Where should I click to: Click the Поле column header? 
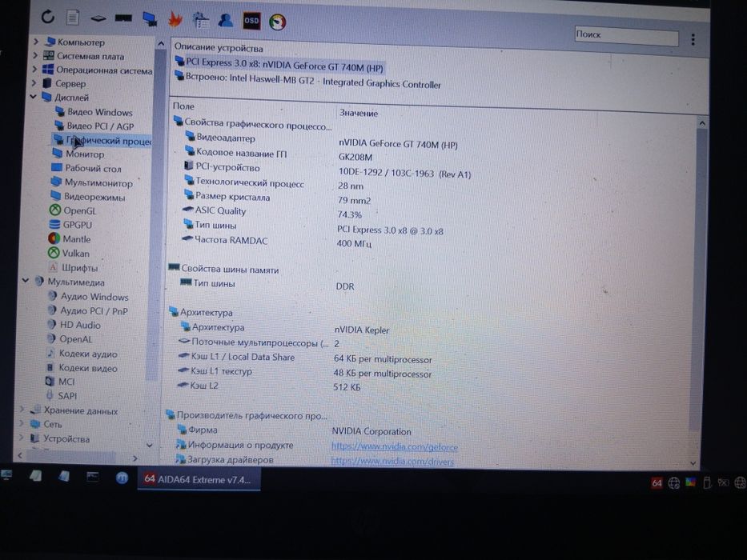(x=183, y=106)
